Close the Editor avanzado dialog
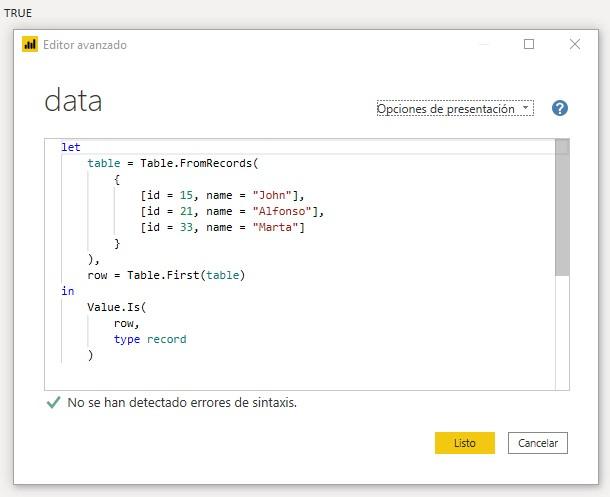The height and width of the screenshot is (497, 610). pos(575,45)
